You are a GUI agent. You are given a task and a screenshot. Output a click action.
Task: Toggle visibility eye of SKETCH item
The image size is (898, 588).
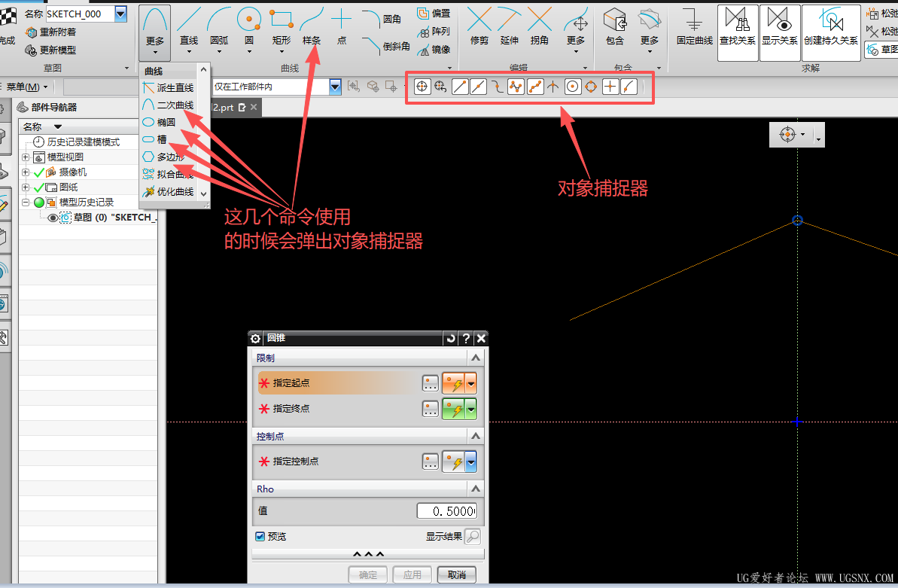pyautogui.click(x=52, y=218)
